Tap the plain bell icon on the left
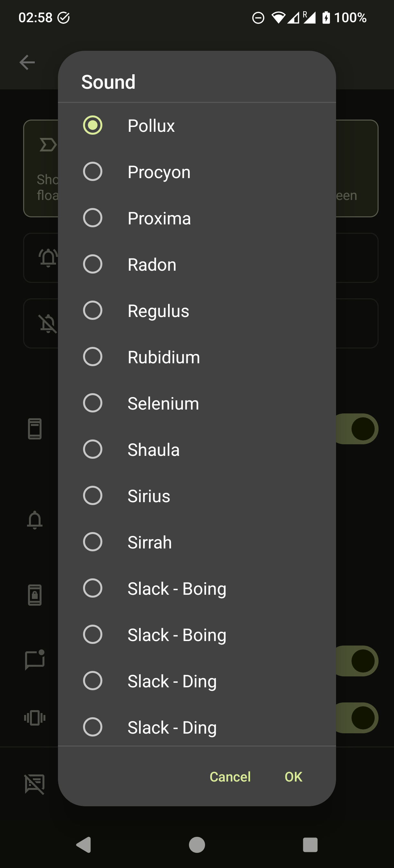 pyautogui.click(x=35, y=520)
